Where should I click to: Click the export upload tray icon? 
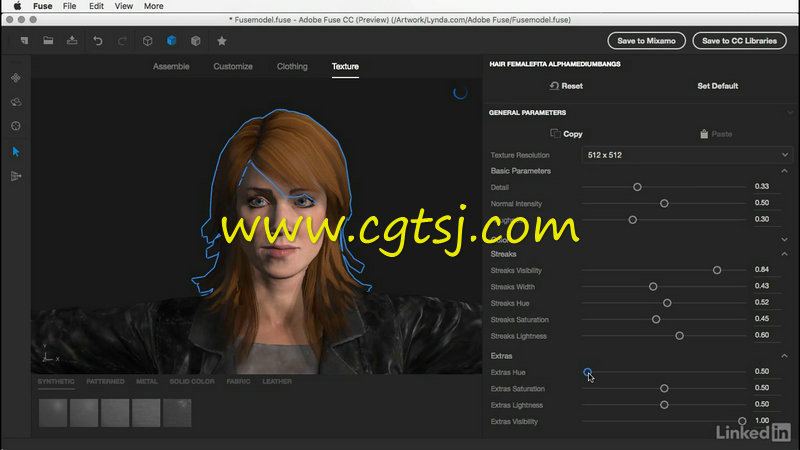pos(72,40)
